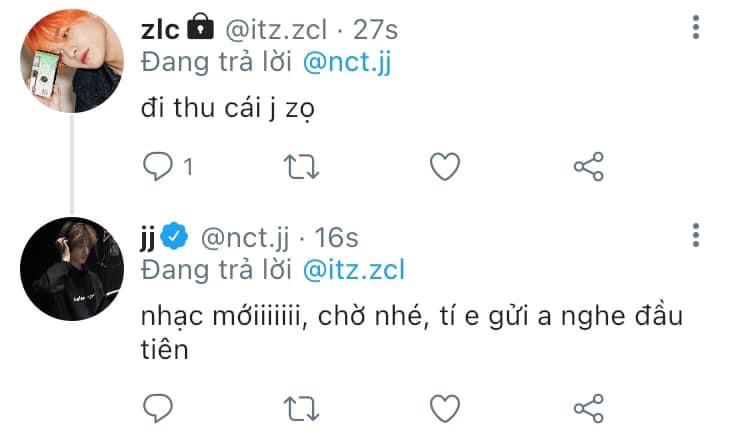
Task: Open jj's profile via display name
Action: [x=150, y=237]
